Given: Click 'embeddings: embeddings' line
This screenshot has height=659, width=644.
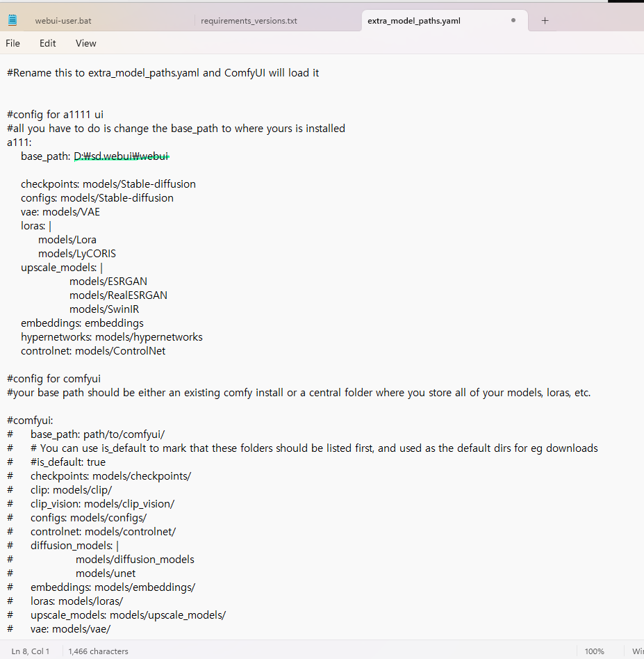Looking at the screenshot, I should (83, 323).
